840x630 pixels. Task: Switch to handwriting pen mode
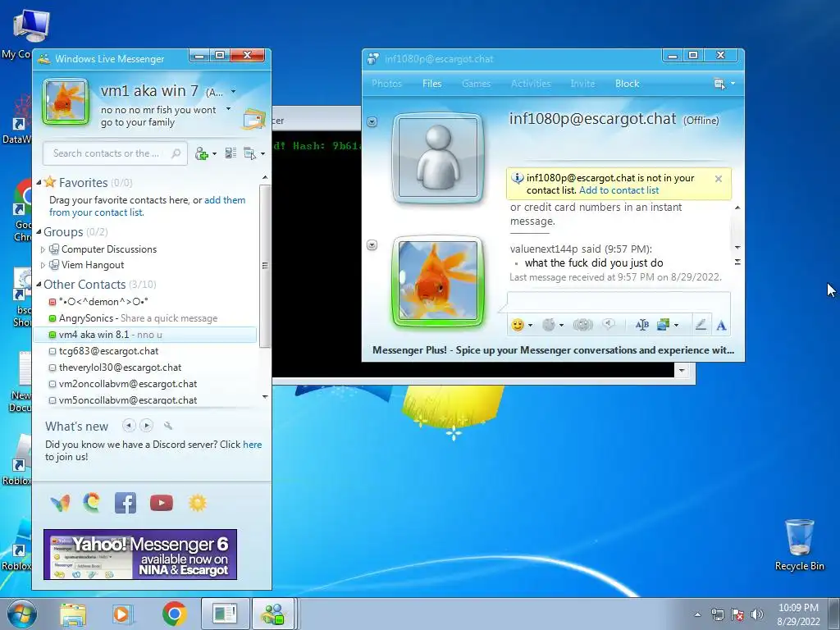[701, 325]
